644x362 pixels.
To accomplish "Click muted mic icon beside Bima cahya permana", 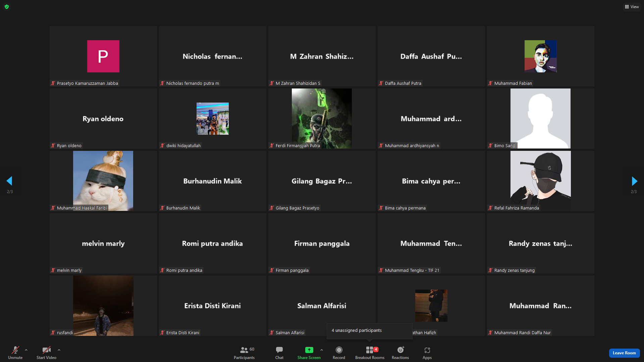I will pyautogui.click(x=381, y=208).
